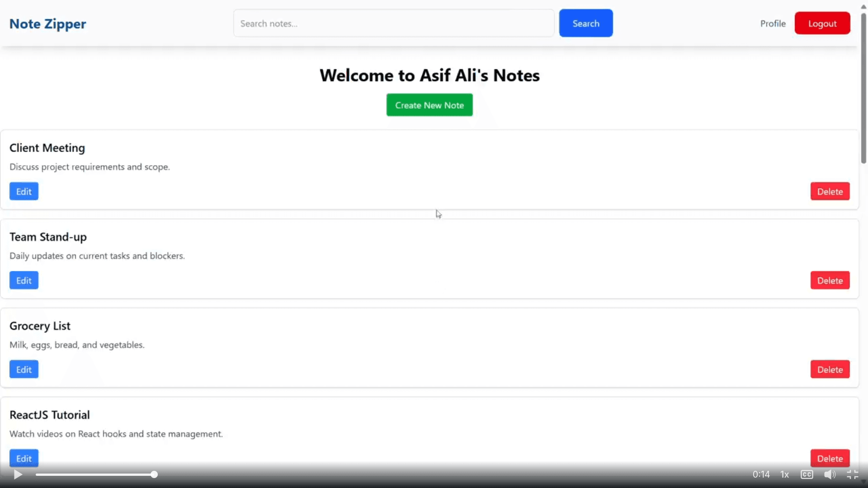Image resolution: width=868 pixels, height=488 pixels.
Task: Delete the Team Stand-up note
Action: (x=830, y=280)
